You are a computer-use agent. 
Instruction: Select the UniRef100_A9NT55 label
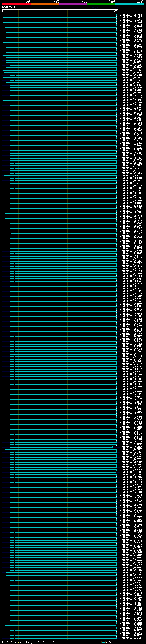tap(131, 447)
